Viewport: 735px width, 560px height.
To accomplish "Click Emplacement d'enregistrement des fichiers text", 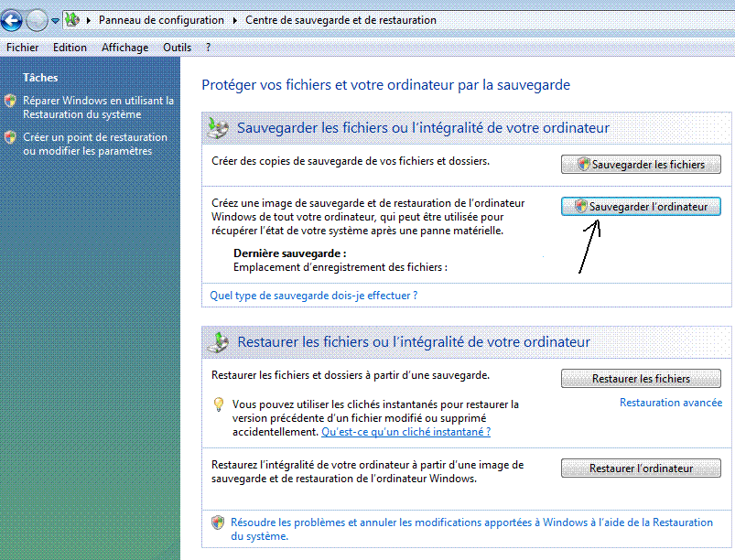I will [x=340, y=267].
